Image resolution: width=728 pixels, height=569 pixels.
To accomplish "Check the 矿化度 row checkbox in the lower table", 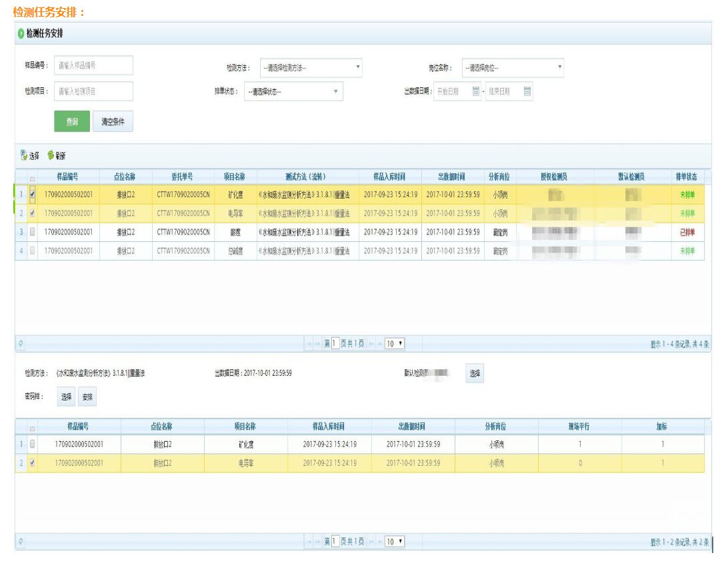I will point(33,444).
